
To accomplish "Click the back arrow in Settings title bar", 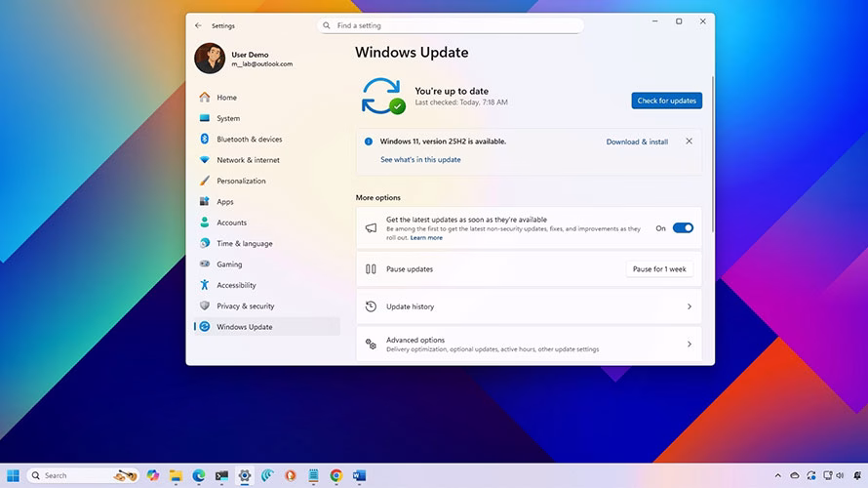I will coord(199,25).
